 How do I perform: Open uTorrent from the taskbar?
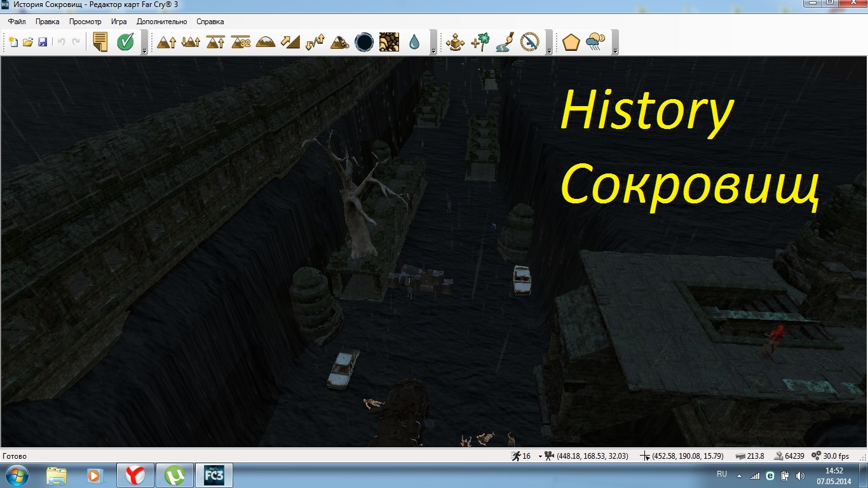(174, 475)
